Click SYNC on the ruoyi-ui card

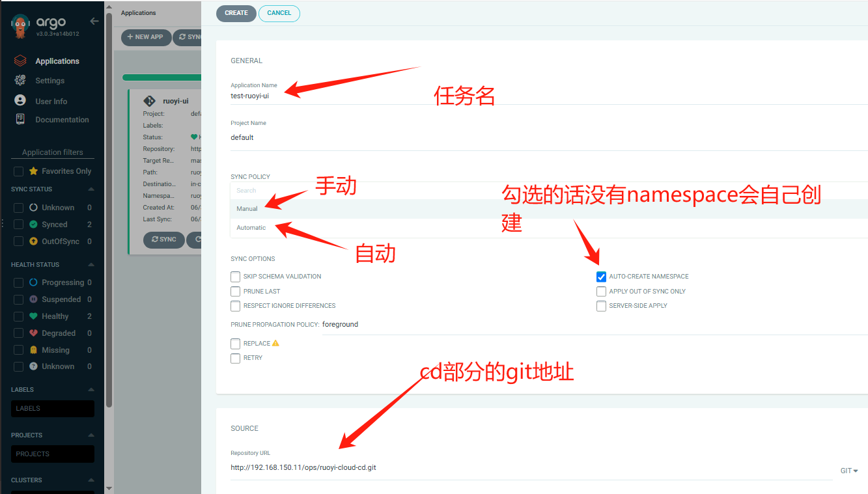click(164, 240)
